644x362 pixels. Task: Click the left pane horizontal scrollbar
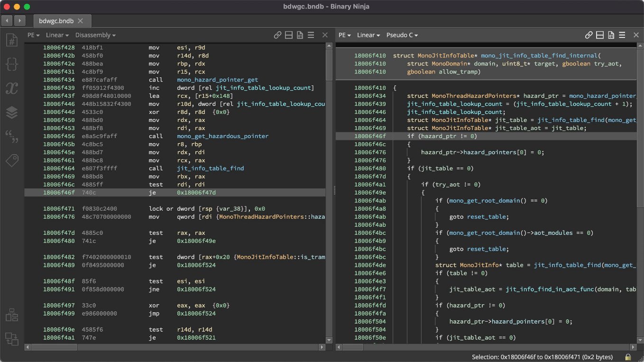point(175,347)
